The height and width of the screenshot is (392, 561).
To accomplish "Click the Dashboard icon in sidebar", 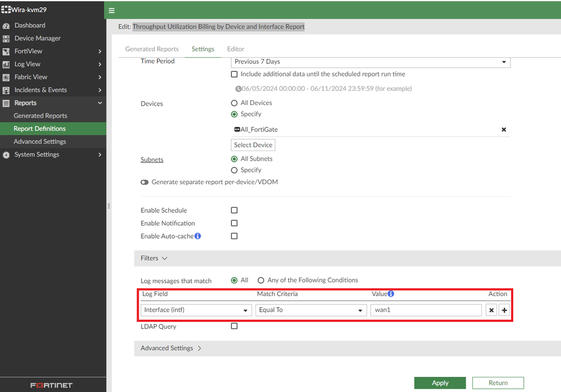I will pyautogui.click(x=6, y=26).
